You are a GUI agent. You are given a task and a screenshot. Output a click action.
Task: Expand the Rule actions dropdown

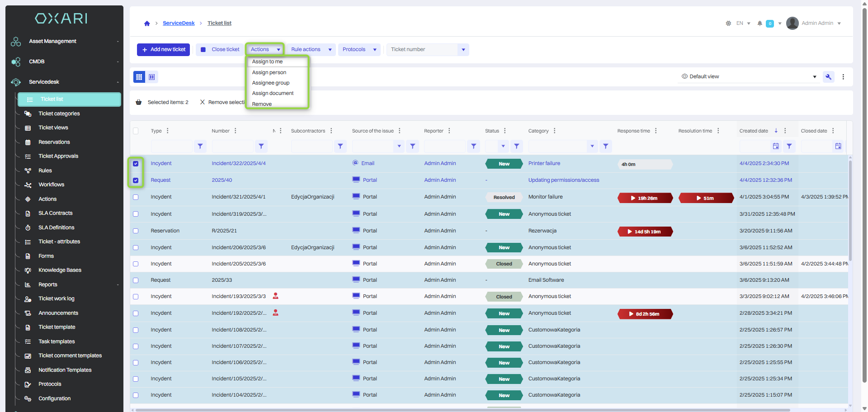311,50
